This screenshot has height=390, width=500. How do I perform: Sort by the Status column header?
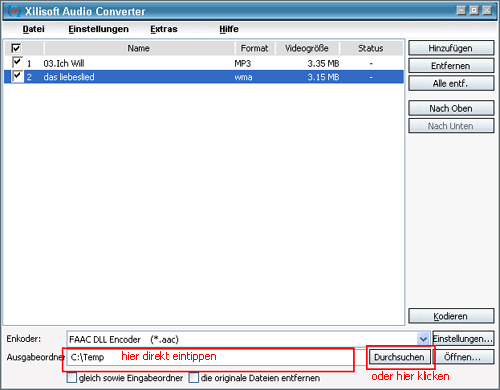(x=371, y=48)
